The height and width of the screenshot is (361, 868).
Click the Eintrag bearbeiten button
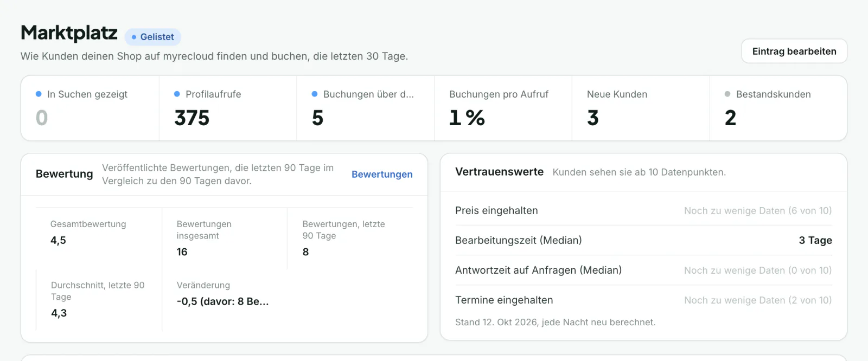[x=794, y=51]
